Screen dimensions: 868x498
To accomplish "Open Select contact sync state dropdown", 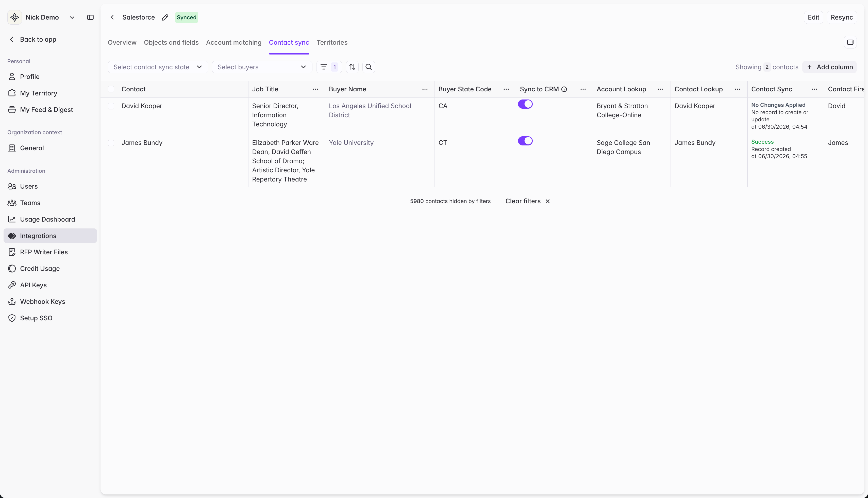I will [x=158, y=67].
